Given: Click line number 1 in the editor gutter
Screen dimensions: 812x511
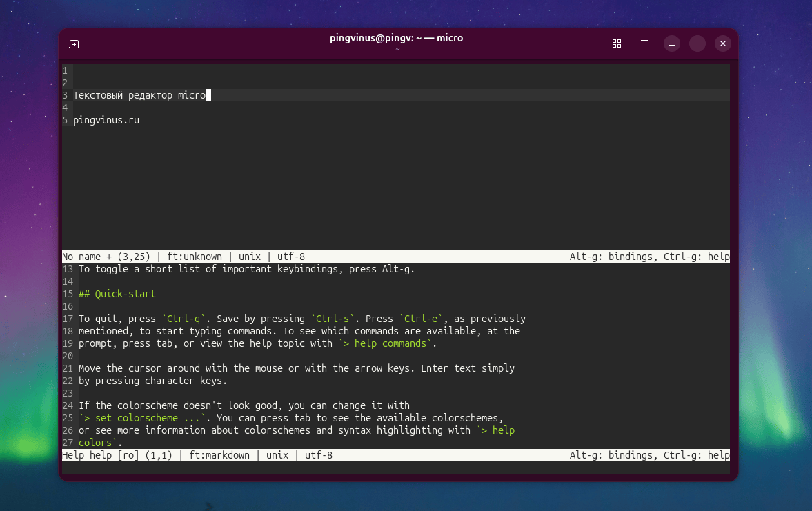Looking at the screenshot, I should point(66,70).
